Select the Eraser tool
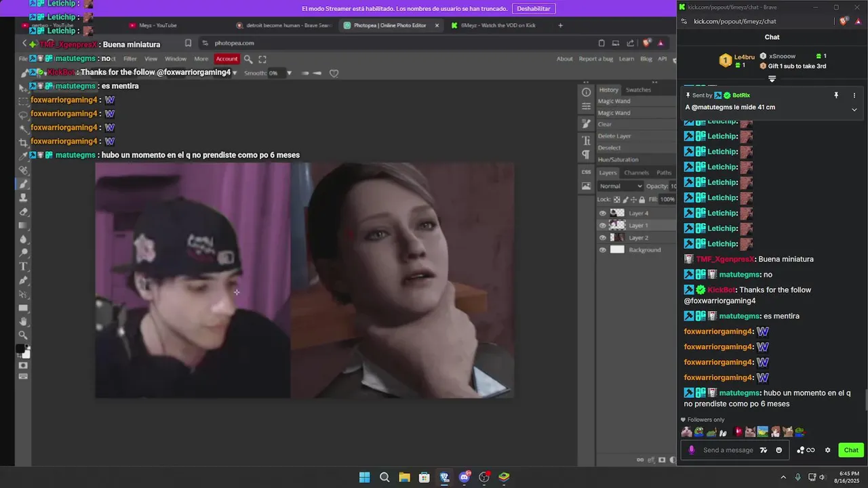 [23, 211]
